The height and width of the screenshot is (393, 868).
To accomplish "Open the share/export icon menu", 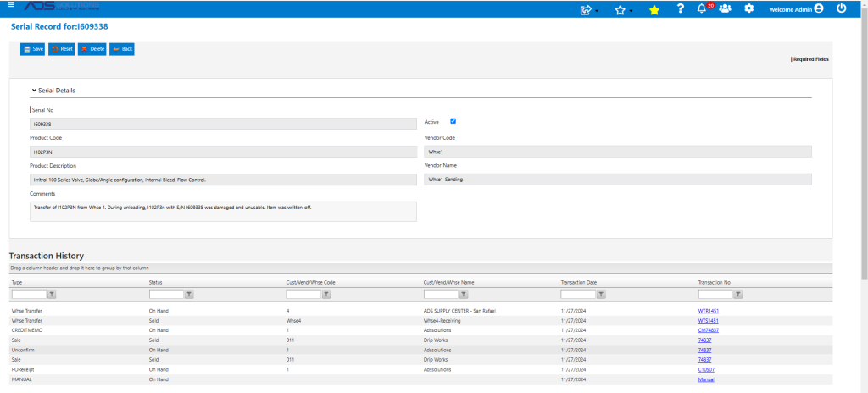I will coord(586,9).
